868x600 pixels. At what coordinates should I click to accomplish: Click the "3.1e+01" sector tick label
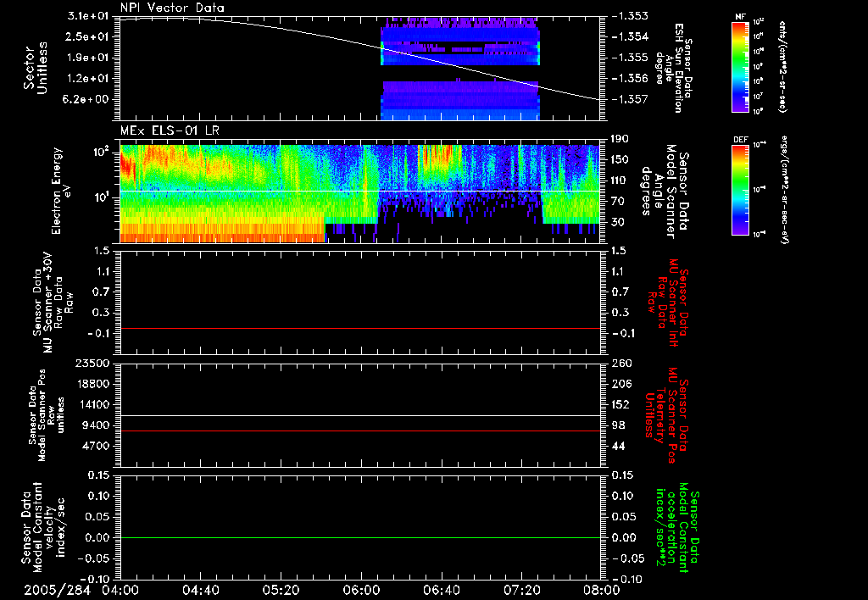coord(88,16)
